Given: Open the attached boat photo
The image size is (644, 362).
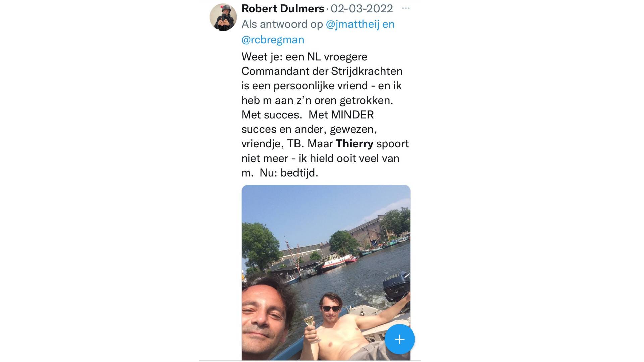Looking at the screenshot, I should click(326, 273).
